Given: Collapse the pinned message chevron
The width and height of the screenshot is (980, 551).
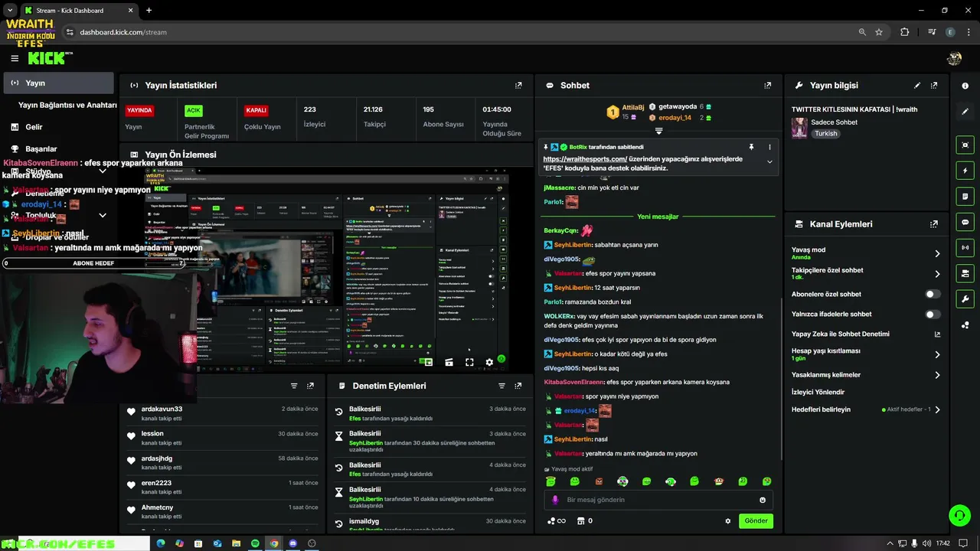Looking at the screenshot, I should click(769, 161).
